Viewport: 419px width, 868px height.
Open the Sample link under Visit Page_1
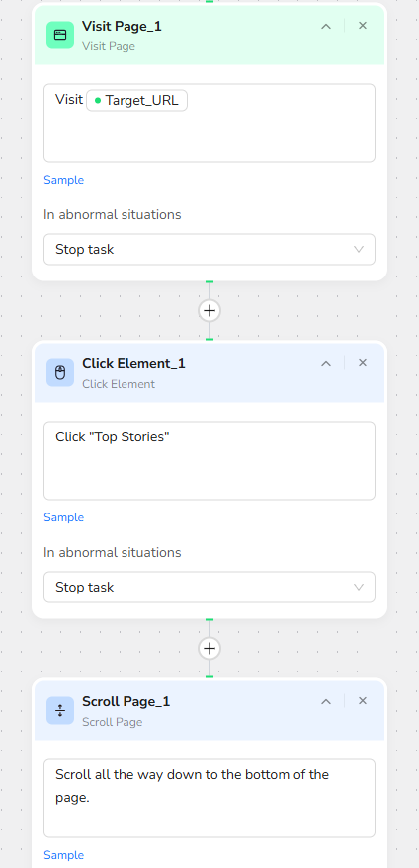(63, 180)
